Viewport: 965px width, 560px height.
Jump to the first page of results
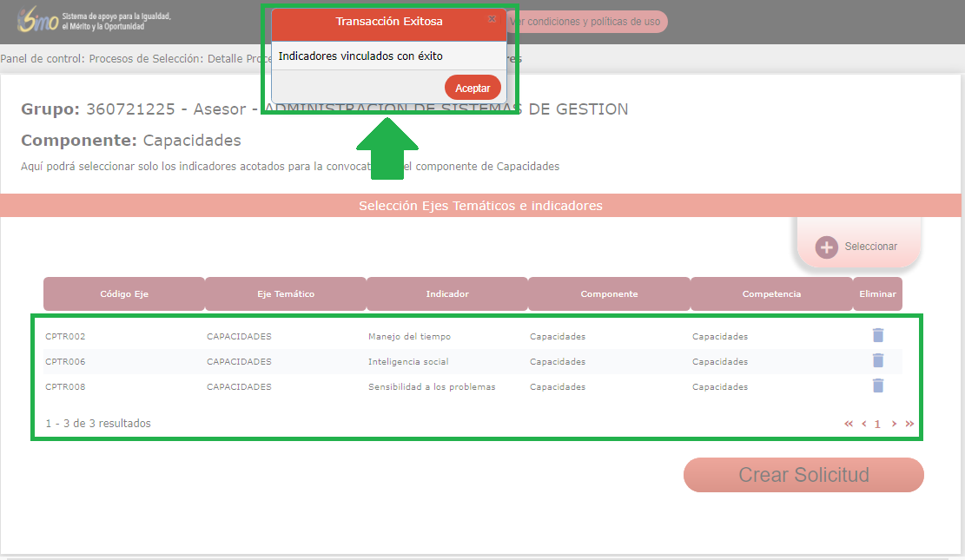pos(849,424)
